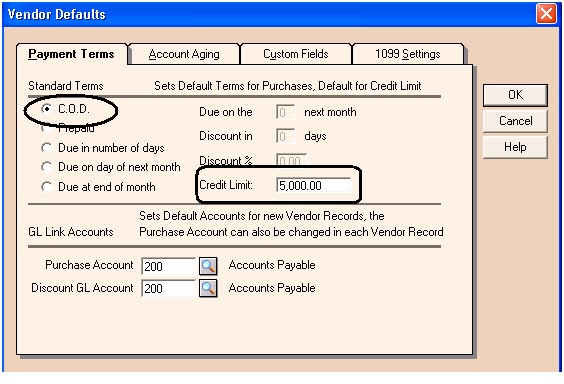Close the Vendor Defaults window
Viewport: 564px width, 384px height.
tap(546, 14)
